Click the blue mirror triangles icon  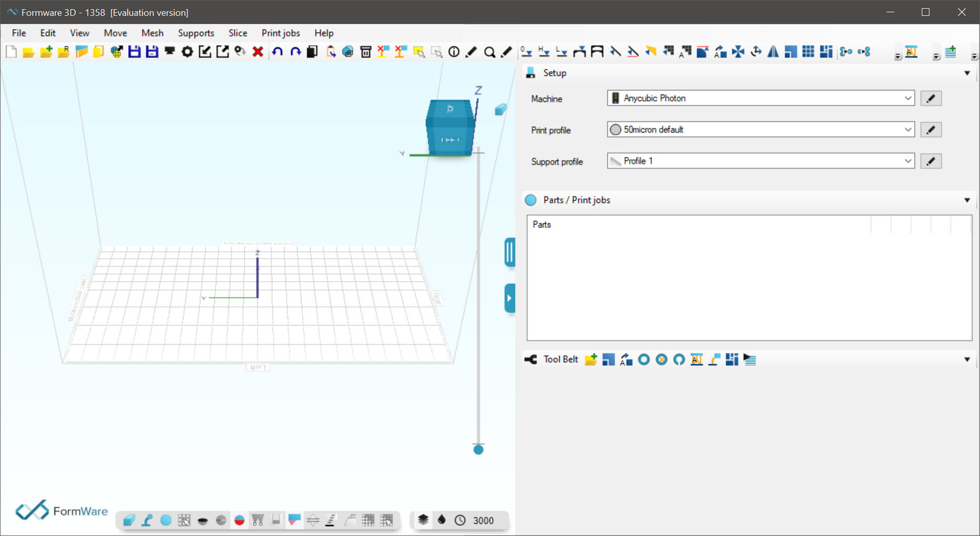pyautogui.click(x=773, y=51)
